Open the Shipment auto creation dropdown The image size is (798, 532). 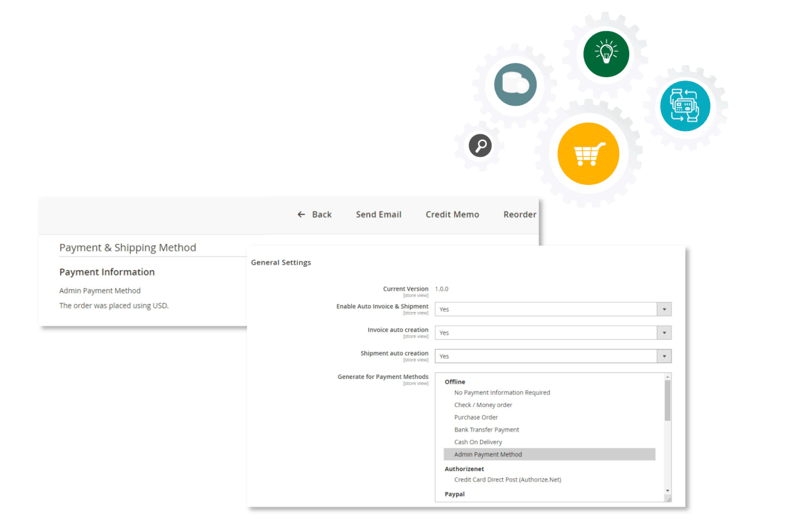click(553, 356)
